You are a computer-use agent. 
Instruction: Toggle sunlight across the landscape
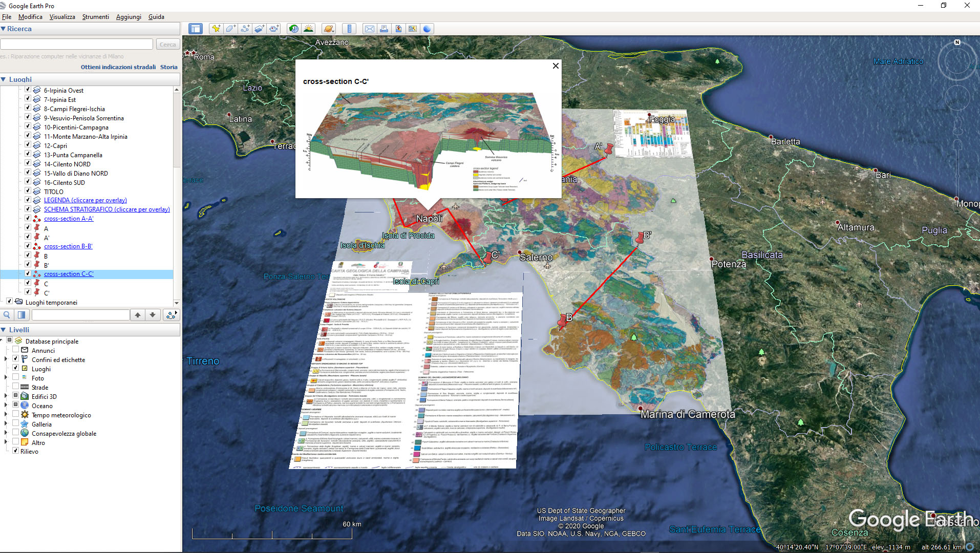pos(308,29)
